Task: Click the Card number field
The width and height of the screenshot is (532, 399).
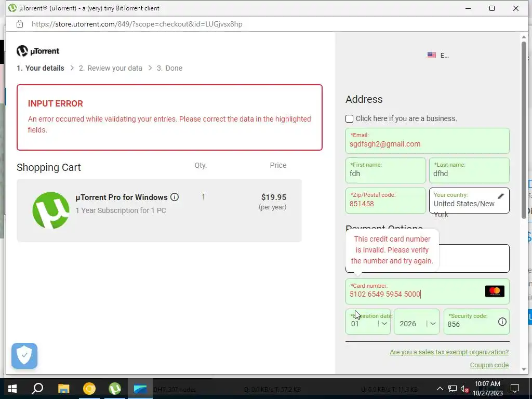Action: (428, 291)
